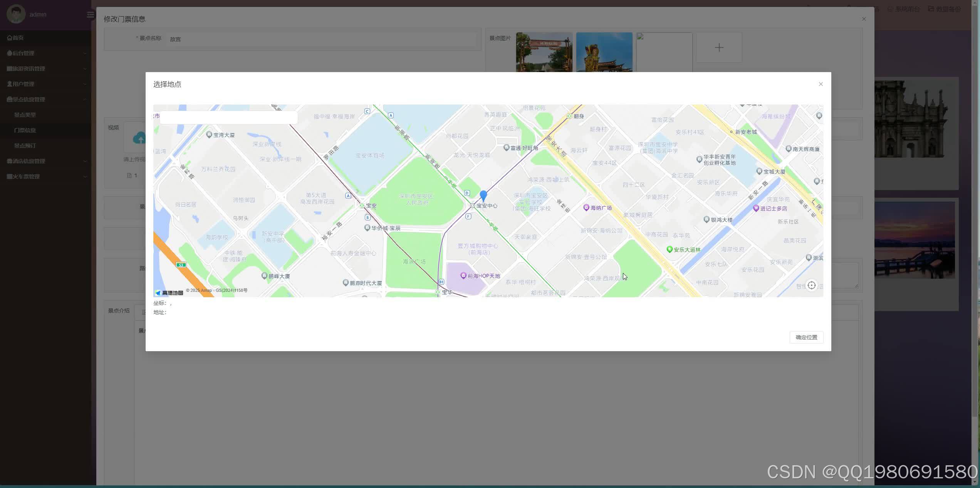
Task: Click the map geolocation target icon
Action: tap(812, 285)
